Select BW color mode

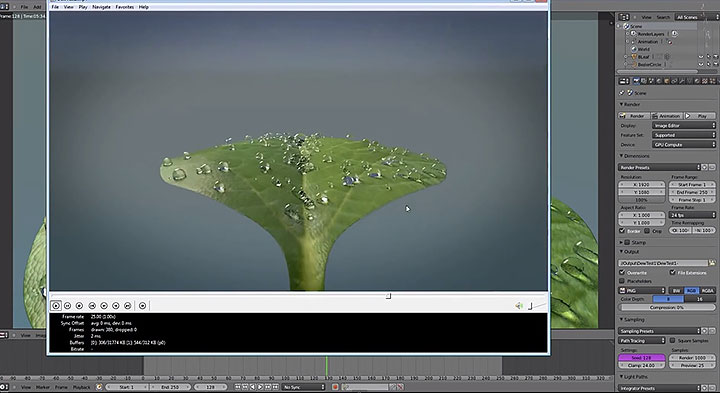676,291
